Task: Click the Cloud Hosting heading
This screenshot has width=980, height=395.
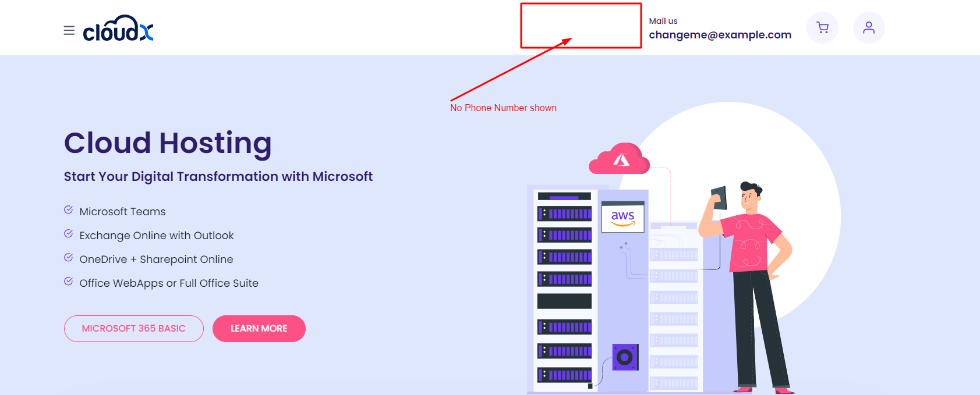Action: click(x=168, y=143)
